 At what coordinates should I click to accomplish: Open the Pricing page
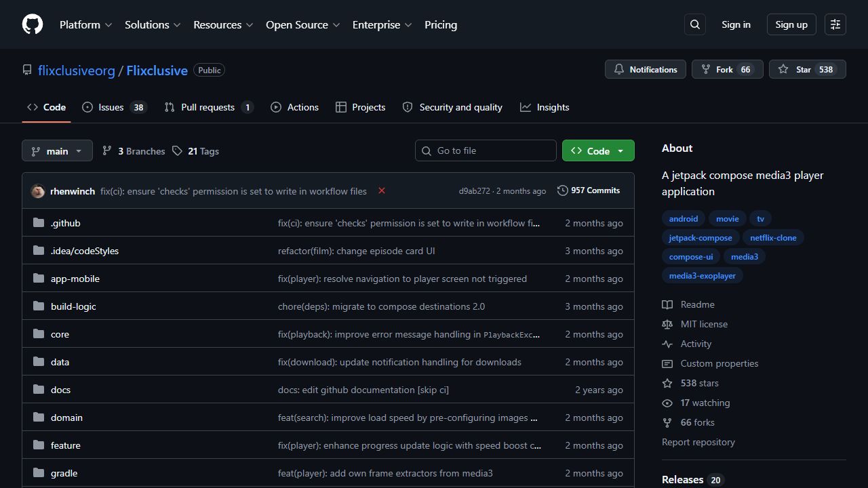pyautogui.click(x=441, y=24)
